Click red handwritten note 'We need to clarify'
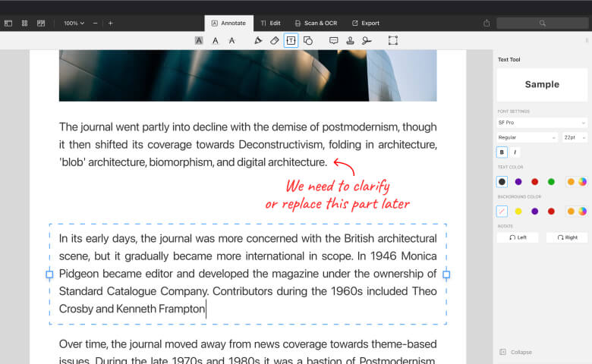This screenshot has width=592, height=364. click(x=338, y=187)
